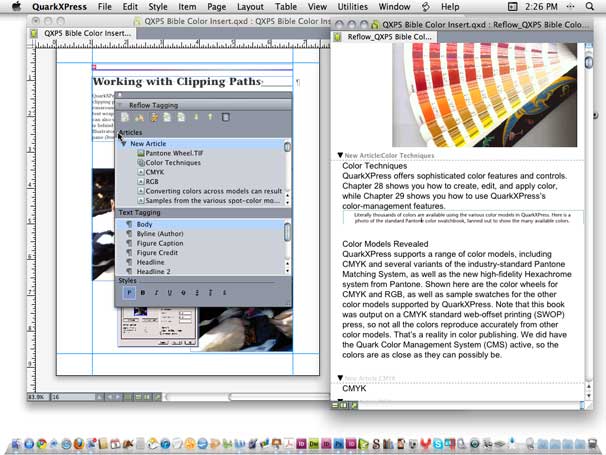Launch Dreamweaver (Dw) from the Dock

coord(314,443)
